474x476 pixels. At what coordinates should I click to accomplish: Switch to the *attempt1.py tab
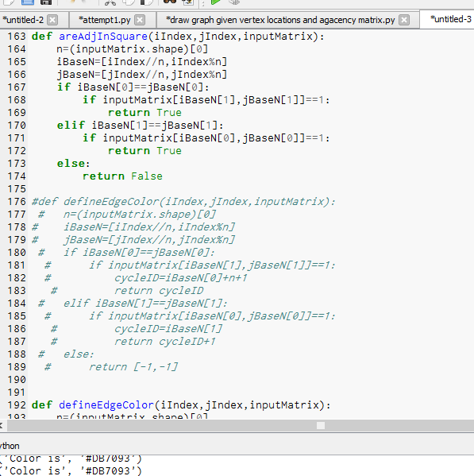[x=104, y=20]
